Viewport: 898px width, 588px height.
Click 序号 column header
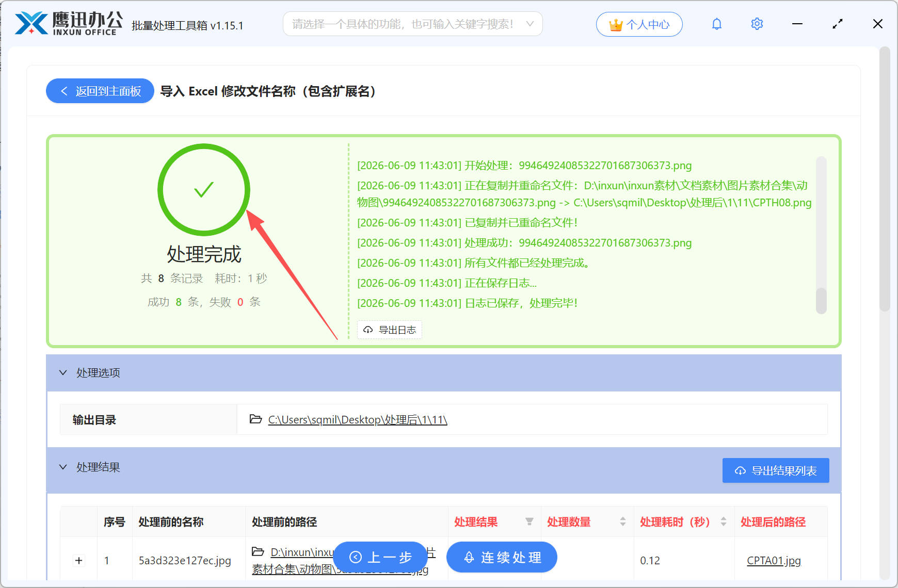point(114,521)
